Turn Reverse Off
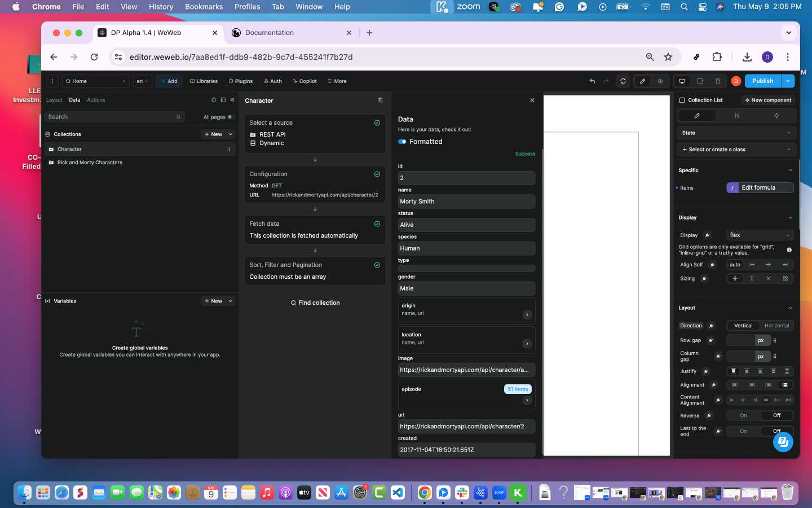 pyautogui.click(x=776, y=415)
